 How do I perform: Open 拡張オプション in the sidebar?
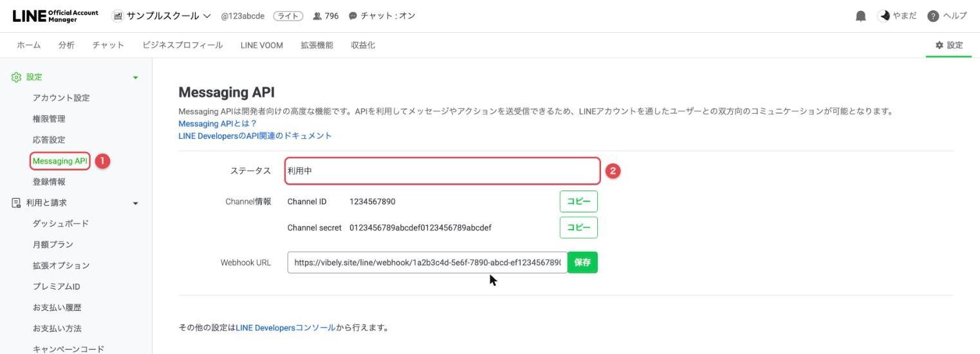(61, 265)
